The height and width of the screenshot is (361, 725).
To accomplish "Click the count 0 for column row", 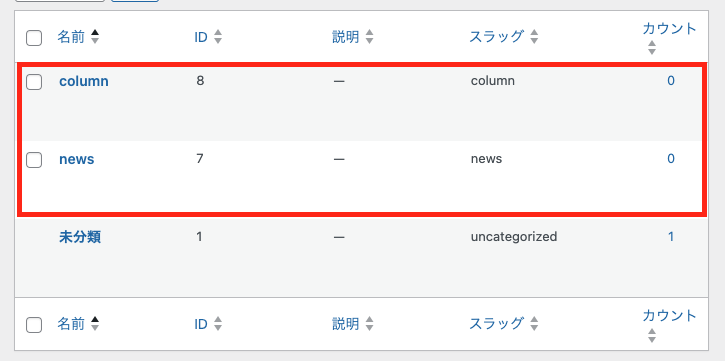I will coord(670,81).
